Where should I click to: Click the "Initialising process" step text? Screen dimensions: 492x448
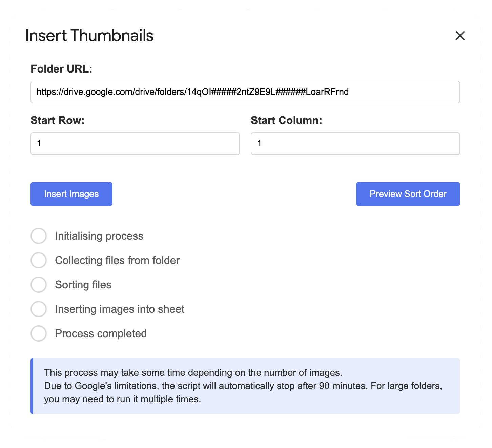99,236
